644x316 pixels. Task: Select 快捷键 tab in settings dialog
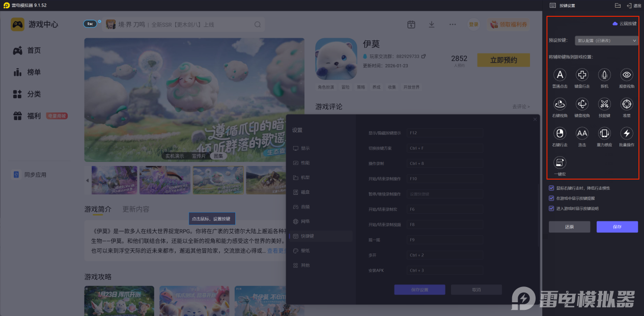coord(320,236)
